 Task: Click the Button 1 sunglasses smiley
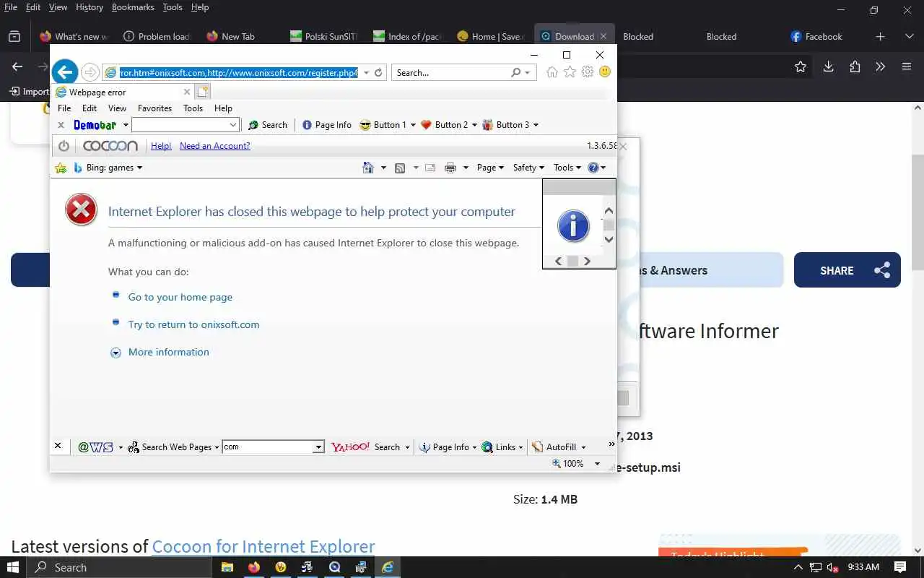pyautogui.click(x=365, y=125)
